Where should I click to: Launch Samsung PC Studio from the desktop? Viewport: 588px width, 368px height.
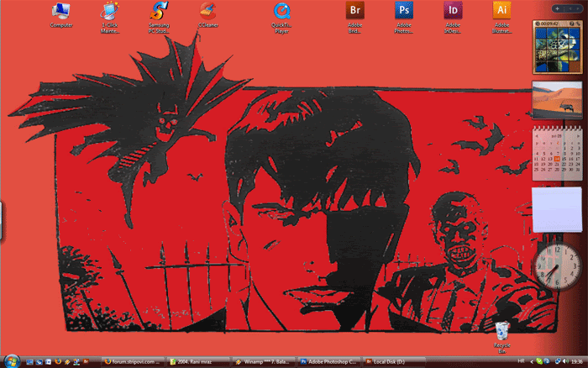click(159, 18)
